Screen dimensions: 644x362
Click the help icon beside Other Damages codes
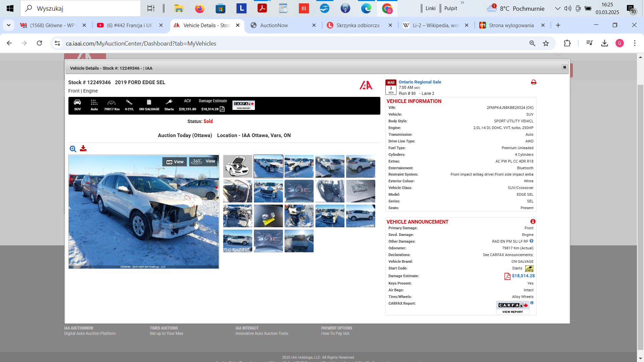coord(532,241)
